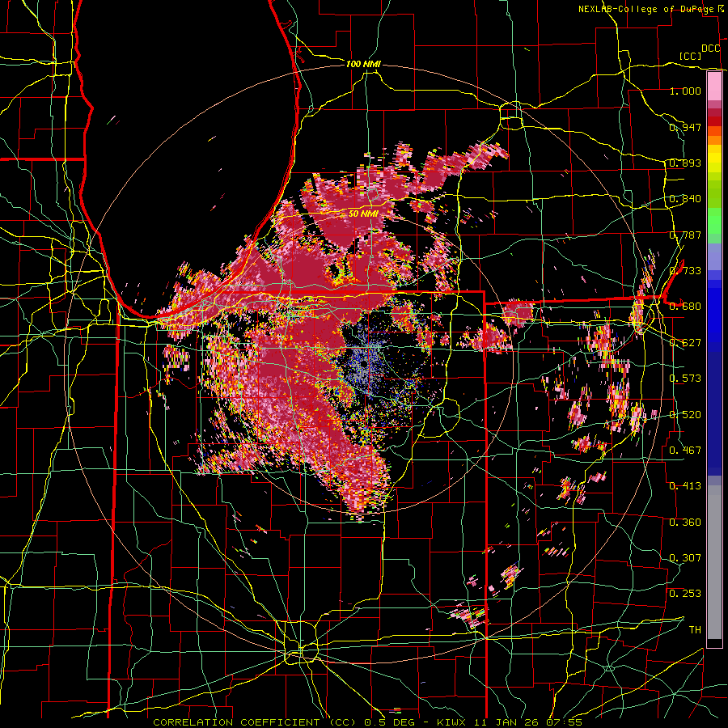728x728 pixels.
Task: Click the 0.360 scale value
Action: pos(685,523)
